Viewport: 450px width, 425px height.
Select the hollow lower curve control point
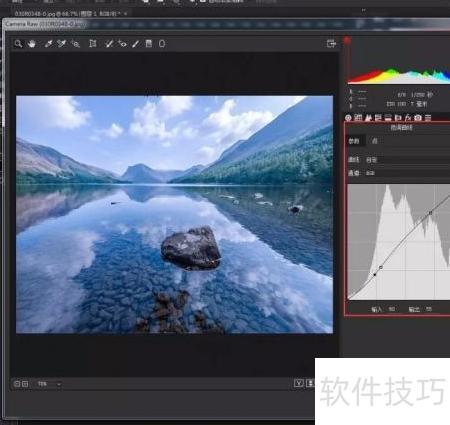(x=381, y=267)
